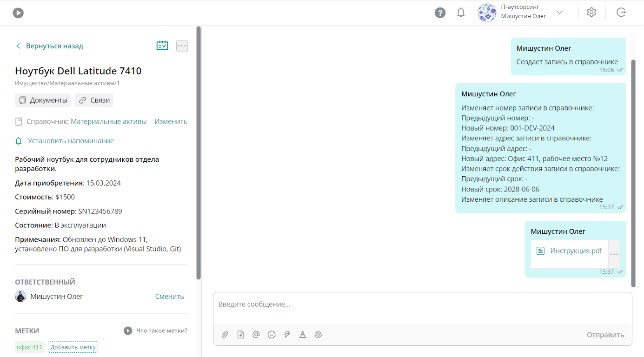Open options menu for Инструкция.pdf

614,254
